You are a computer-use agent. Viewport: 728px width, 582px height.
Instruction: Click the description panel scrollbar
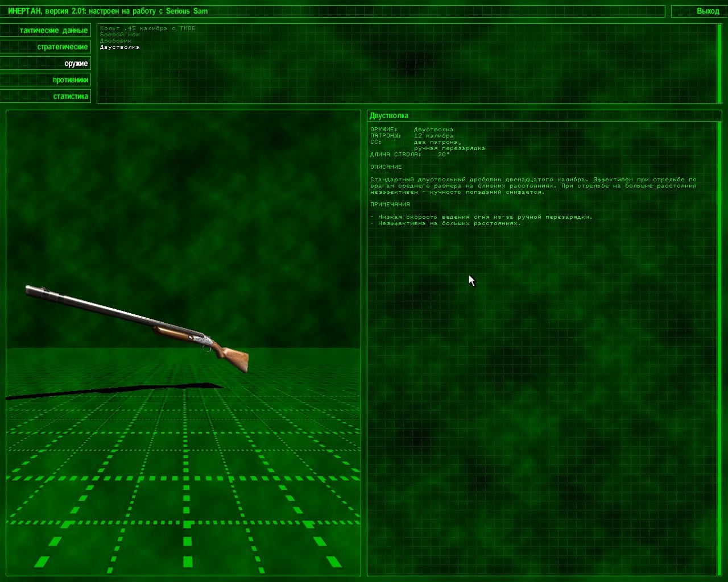719,348
